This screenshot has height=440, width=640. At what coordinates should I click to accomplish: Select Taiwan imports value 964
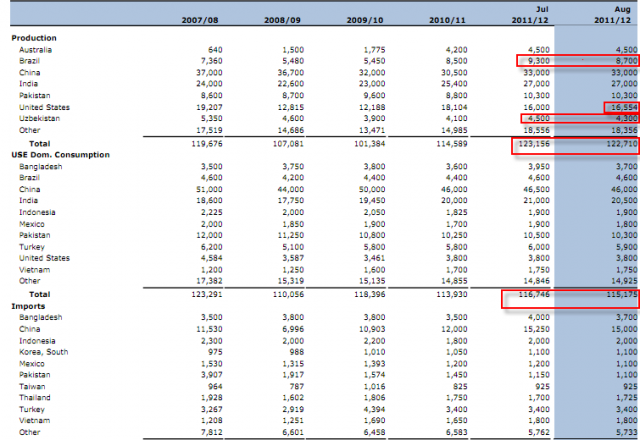click(x=215, y=387)
